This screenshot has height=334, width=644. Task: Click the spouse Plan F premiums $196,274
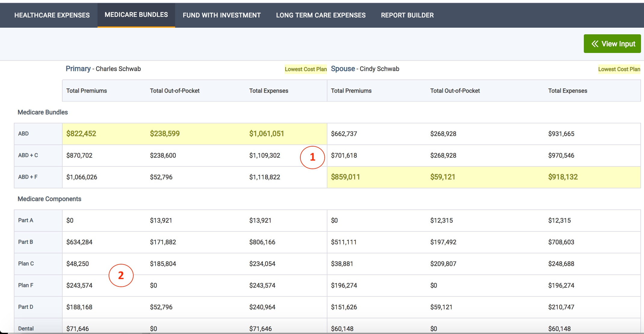pos(344,285)
